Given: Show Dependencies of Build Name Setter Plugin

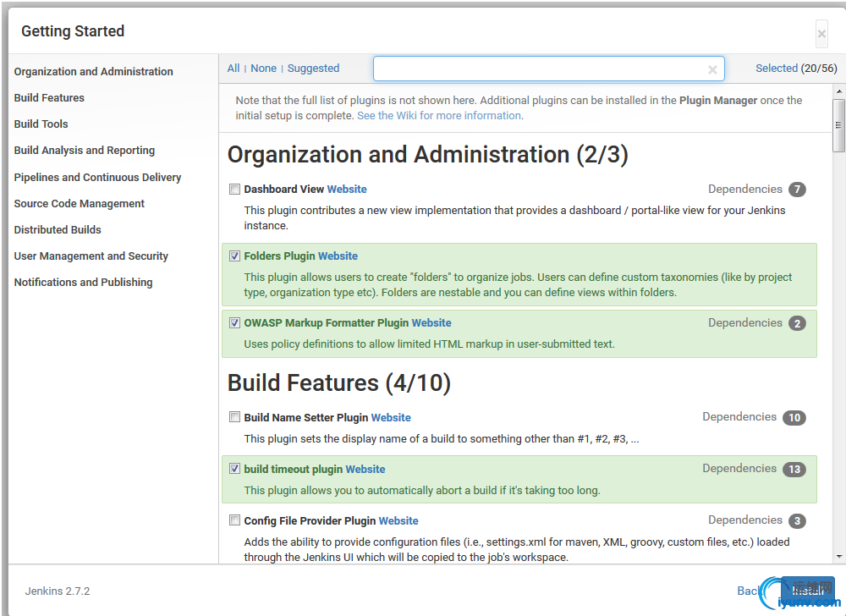Looking at the screenshot, I should [x=754, y=417].
